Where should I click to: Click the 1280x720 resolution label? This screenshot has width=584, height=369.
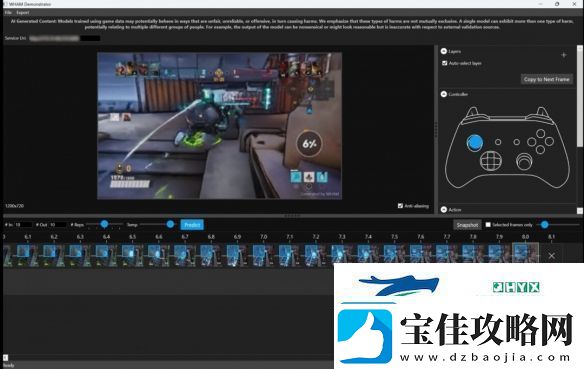(15, 206)
